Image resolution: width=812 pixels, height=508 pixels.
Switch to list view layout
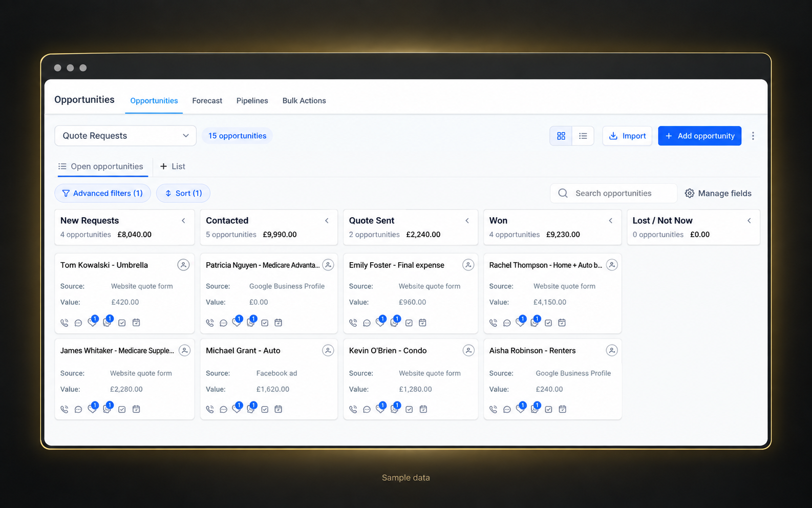(x=583, y=136)
